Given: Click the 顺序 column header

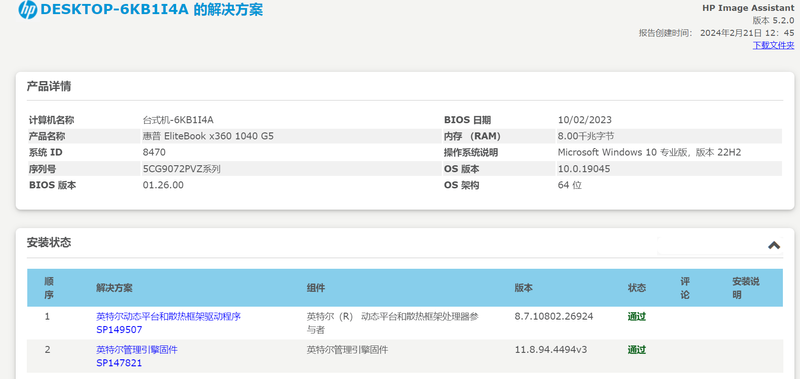Looking at the screenshot, I should pos(49,288).
